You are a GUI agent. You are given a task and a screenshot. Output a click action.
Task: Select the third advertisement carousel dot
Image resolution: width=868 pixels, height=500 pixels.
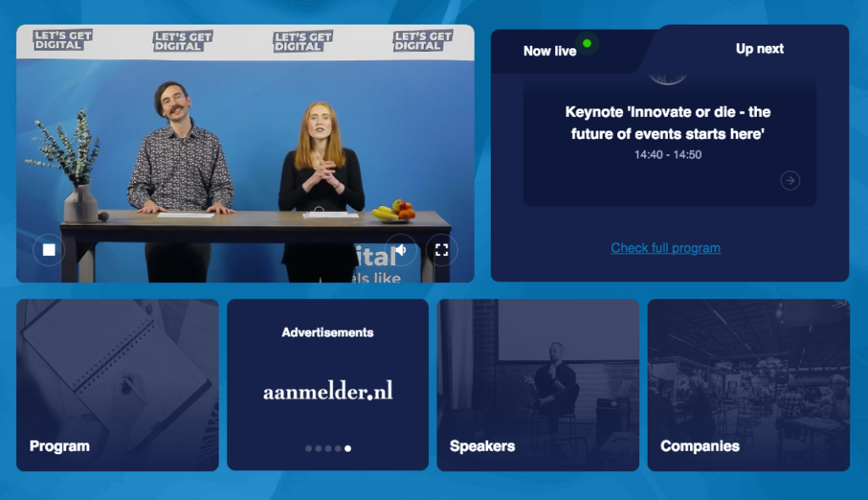328,448
